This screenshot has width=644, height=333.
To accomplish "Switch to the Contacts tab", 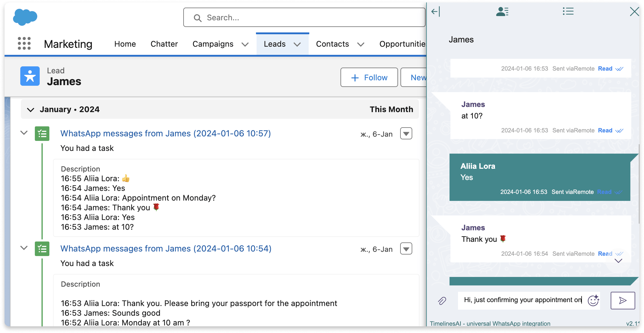I will 332,44.
